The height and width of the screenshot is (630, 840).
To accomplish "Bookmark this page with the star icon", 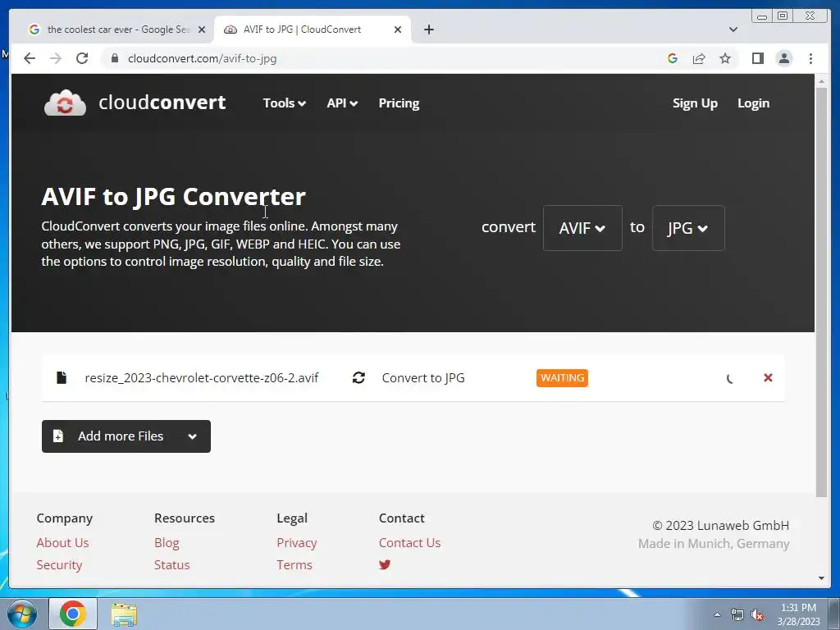I will pyautogui.click(x=725, y=58).
